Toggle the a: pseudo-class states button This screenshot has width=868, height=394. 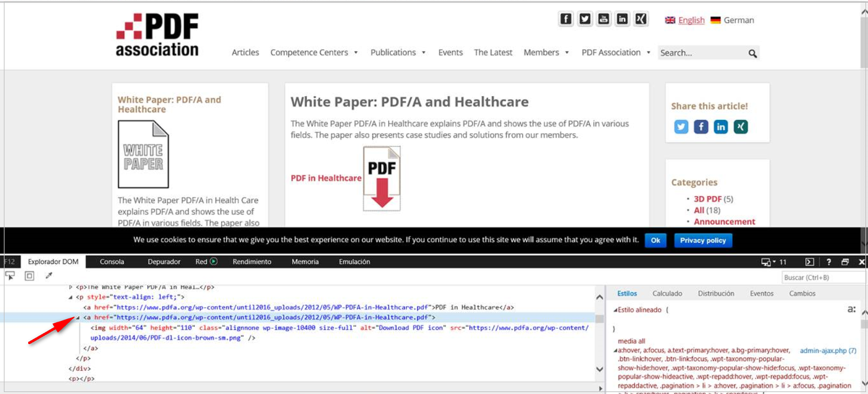(x=851, y=309)
